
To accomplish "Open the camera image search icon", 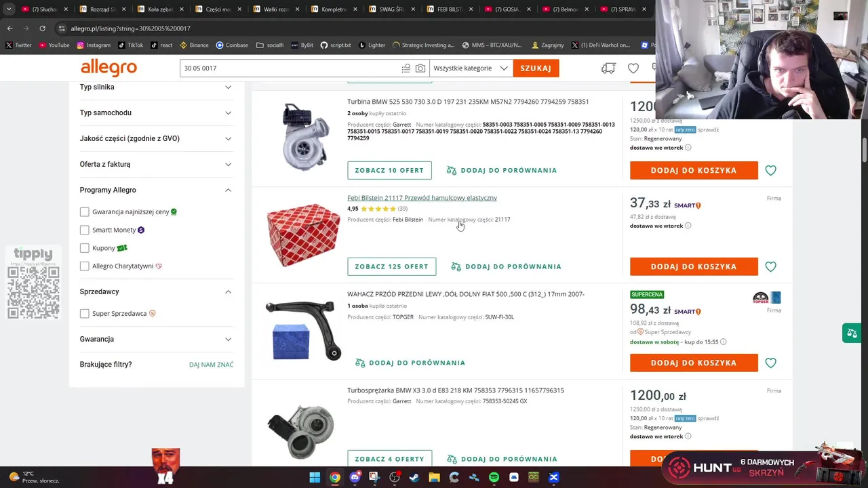I will point(420,68).
